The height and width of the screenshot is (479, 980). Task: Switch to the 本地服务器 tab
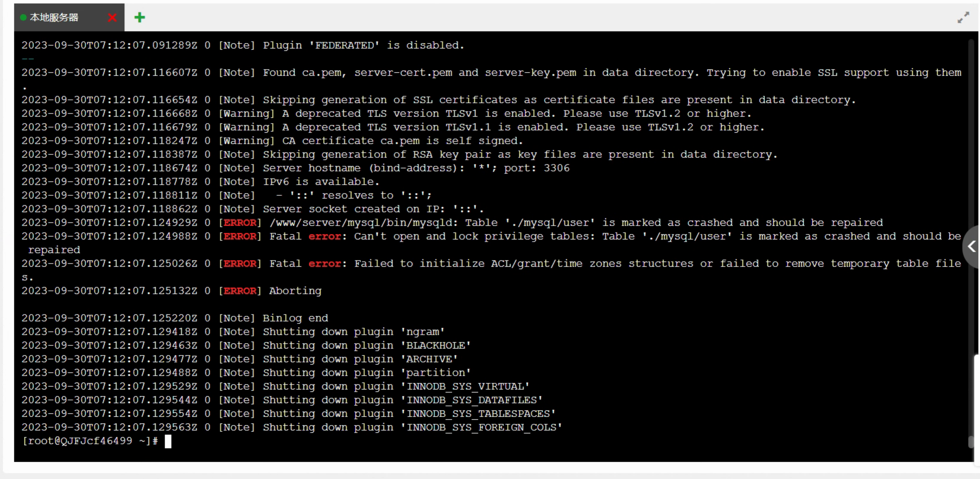coord(54,17)
